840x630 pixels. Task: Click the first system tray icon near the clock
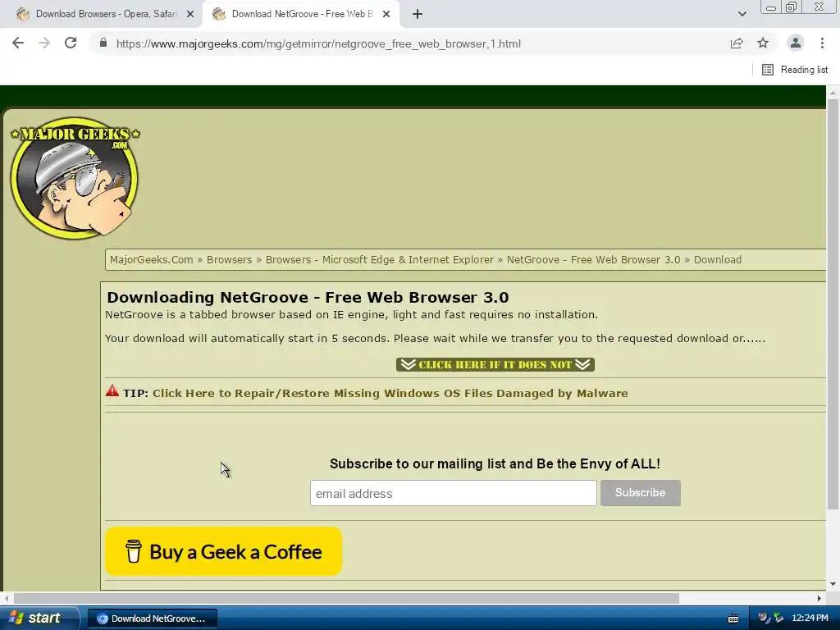pos(764,619)
